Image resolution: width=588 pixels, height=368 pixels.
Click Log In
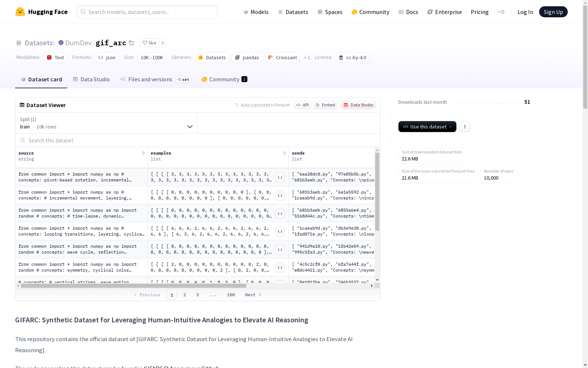point(525,12)
